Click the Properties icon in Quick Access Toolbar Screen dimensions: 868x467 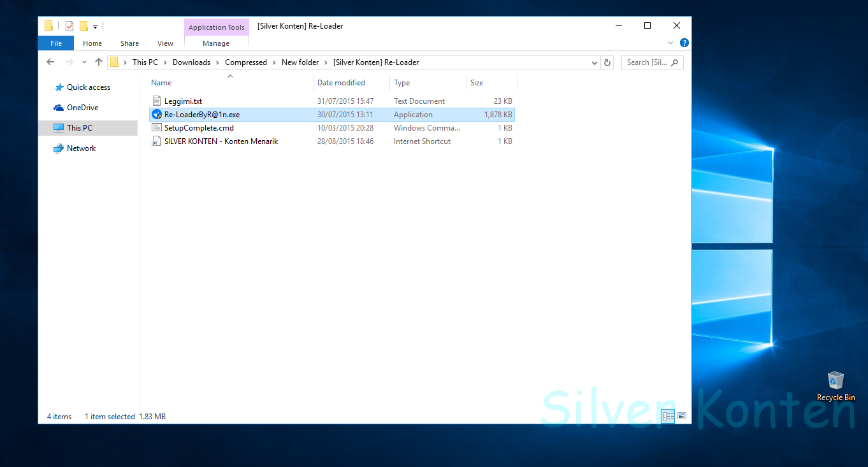(x=68, y=25)
